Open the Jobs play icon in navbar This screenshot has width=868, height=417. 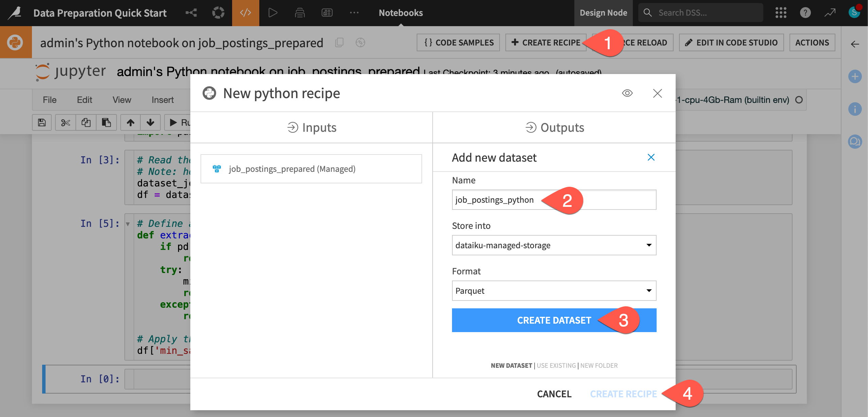tap(273, 13)
